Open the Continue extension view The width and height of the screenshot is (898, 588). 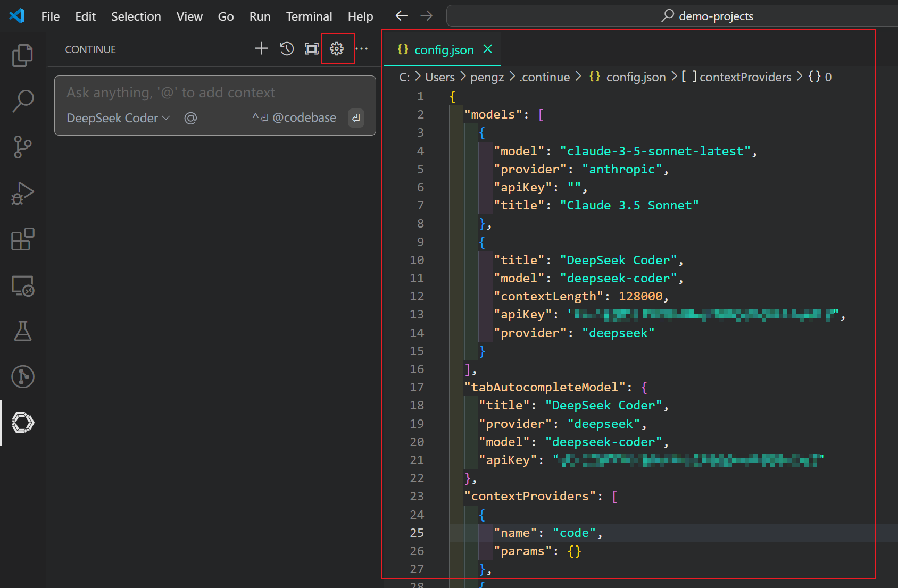pos(22,423)
